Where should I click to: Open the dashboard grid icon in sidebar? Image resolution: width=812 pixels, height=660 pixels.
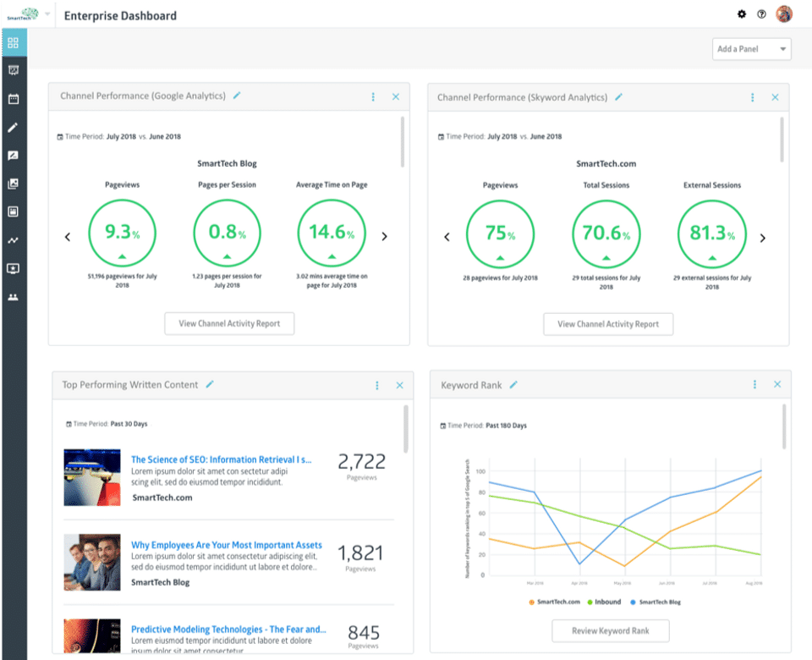pyautogui.click(x=13, y=42)
